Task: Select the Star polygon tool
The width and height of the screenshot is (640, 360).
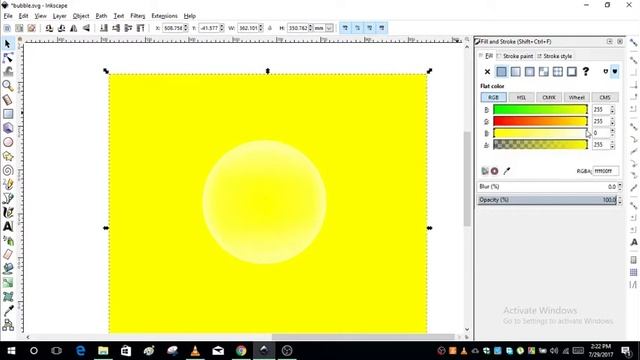Action: click(x=8, y=156)
